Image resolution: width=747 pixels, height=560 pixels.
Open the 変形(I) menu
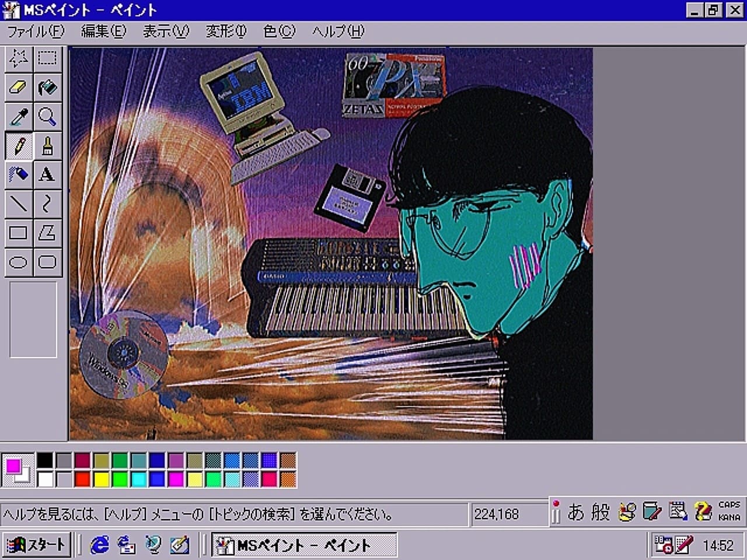[226, 31]
